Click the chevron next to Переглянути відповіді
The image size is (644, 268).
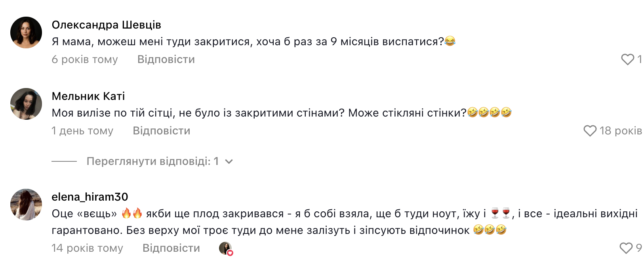point(229,161)
